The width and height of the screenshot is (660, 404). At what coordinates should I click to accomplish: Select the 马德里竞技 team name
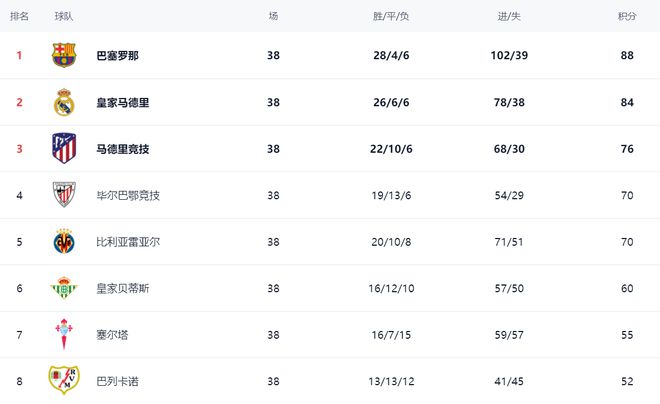(x=123, y=149)
